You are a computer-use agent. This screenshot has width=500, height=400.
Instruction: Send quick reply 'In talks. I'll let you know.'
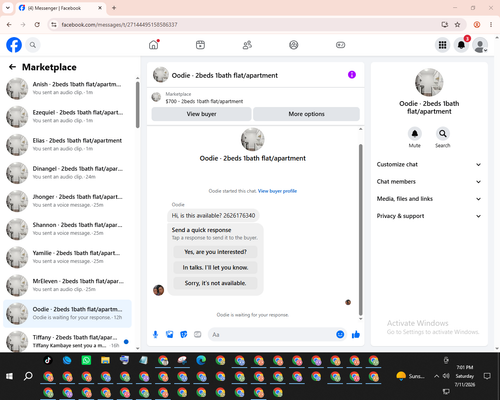pos(215,268)
